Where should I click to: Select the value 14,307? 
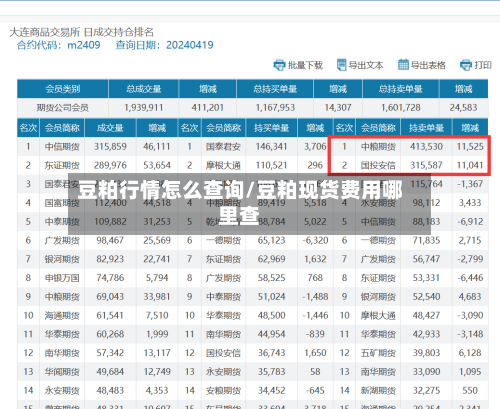click(338, 108)
